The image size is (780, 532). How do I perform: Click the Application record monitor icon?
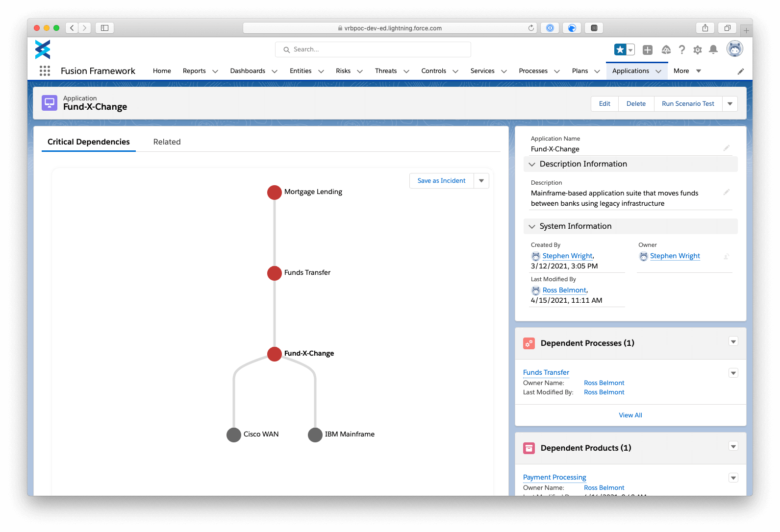click(50, 103)
